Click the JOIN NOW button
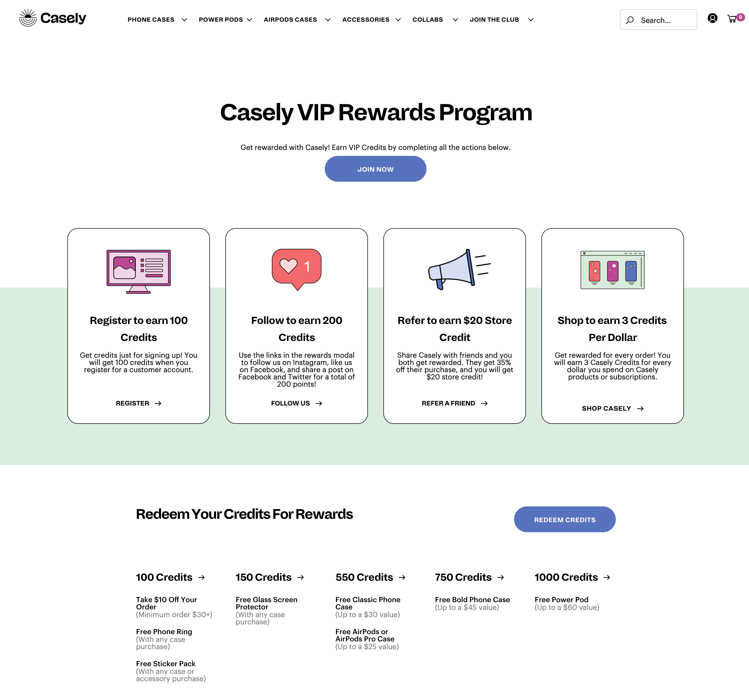 tap(375, 169)
